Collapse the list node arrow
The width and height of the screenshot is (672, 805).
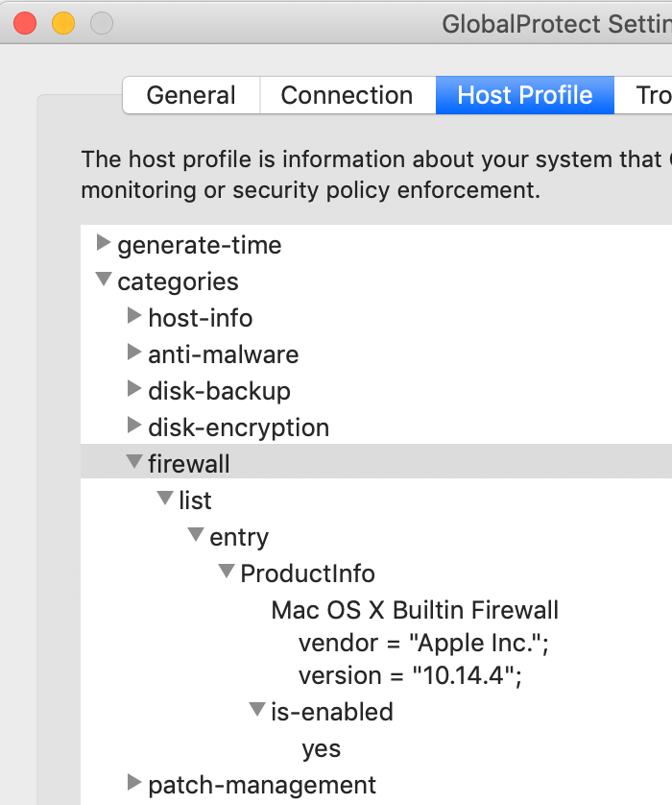pos(165,498)
